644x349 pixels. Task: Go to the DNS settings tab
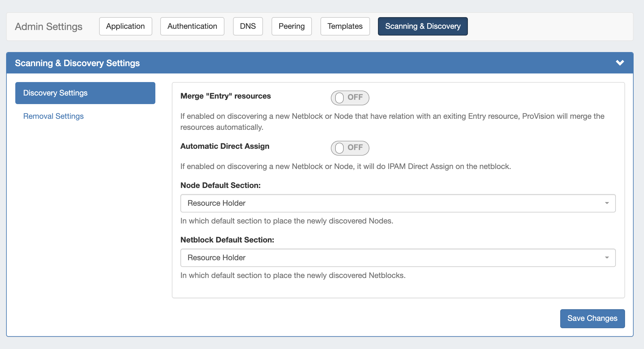(248, 26)
